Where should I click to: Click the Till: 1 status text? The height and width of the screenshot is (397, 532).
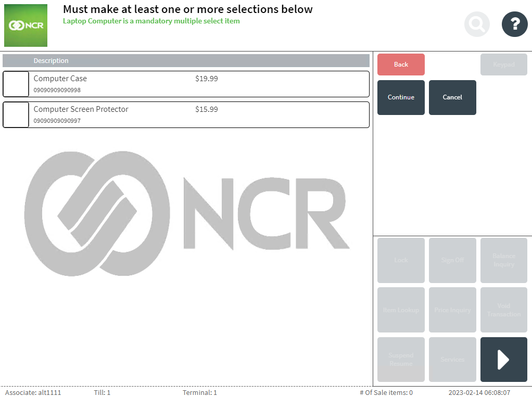click(102, 393)
